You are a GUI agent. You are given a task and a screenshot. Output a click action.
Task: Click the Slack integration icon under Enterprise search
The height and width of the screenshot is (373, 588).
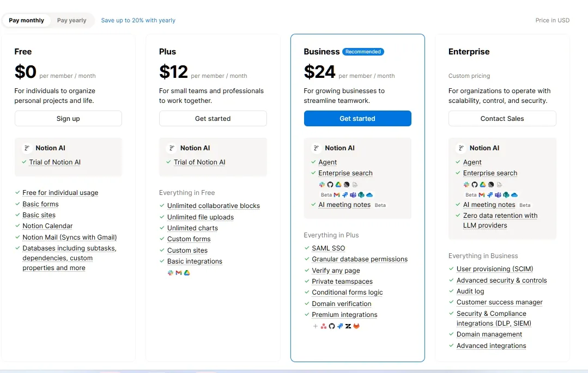pyautogui.click(x=322, y=184)
